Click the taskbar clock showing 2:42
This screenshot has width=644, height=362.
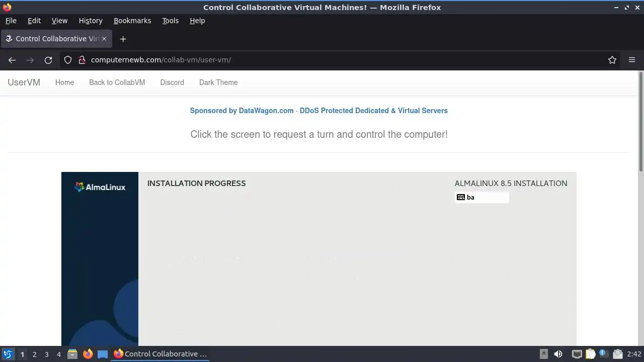634,354
